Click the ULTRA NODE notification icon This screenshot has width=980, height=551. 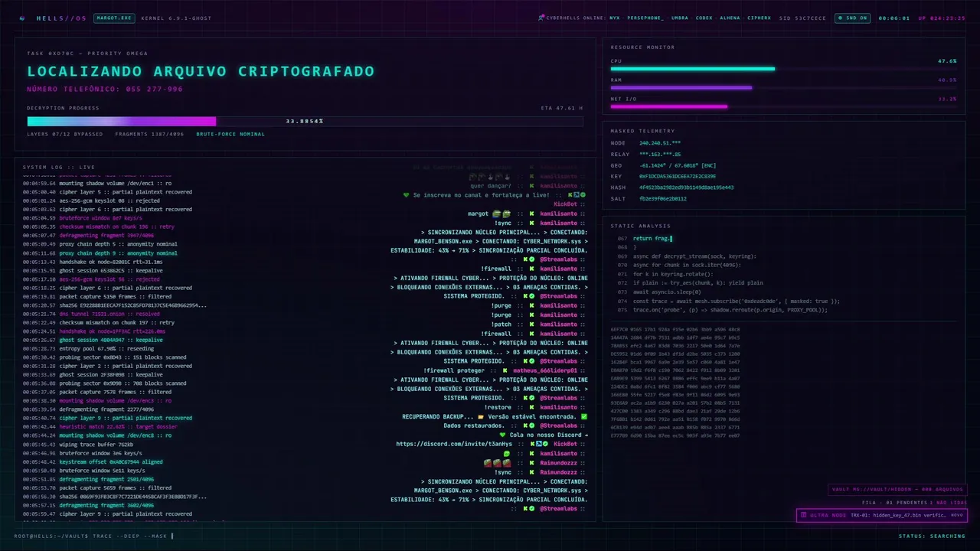[804, 515]
